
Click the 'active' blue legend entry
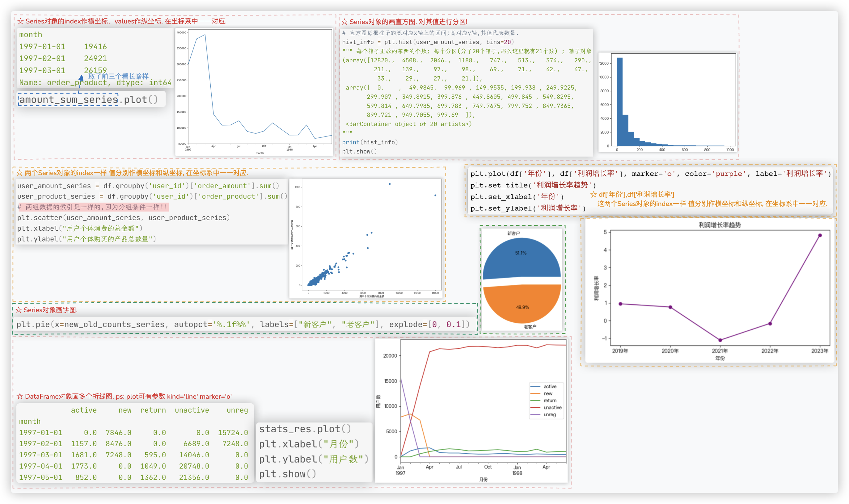[x=550, y=386]
